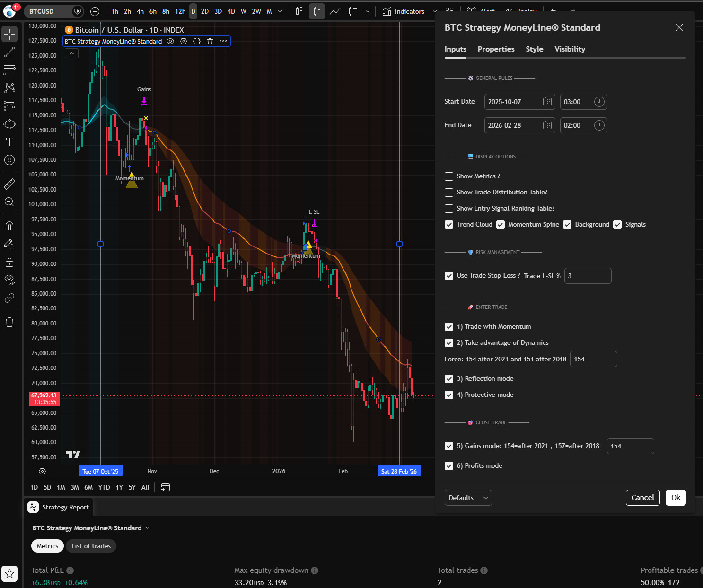703x588 pixels.
Task: Open the End Date time picker clock
Action: (599, 125)
